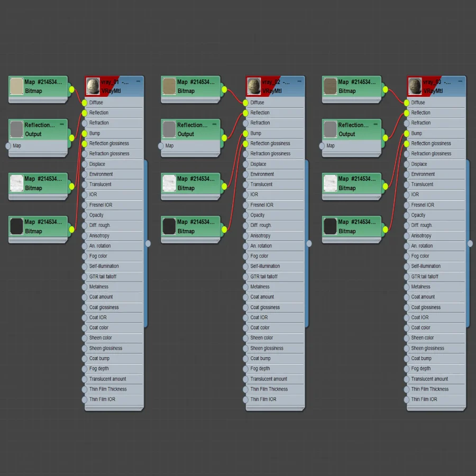Click Bump input socket on vray_02

tap(245, 133)
